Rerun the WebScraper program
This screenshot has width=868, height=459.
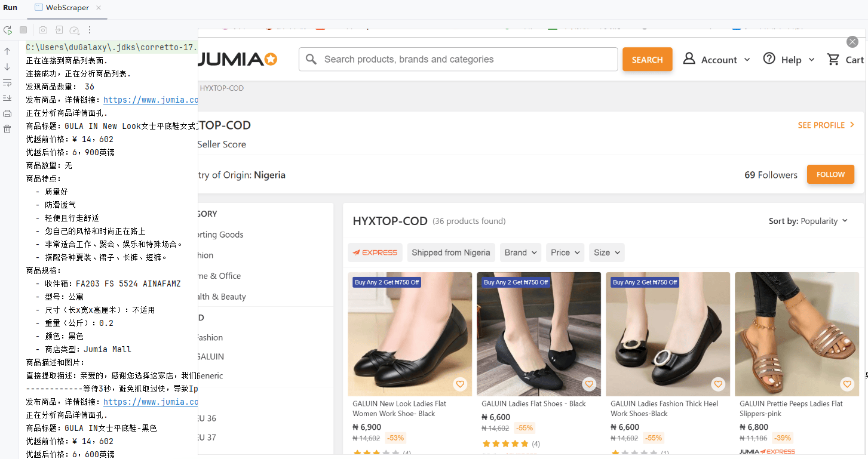point(8,30)
